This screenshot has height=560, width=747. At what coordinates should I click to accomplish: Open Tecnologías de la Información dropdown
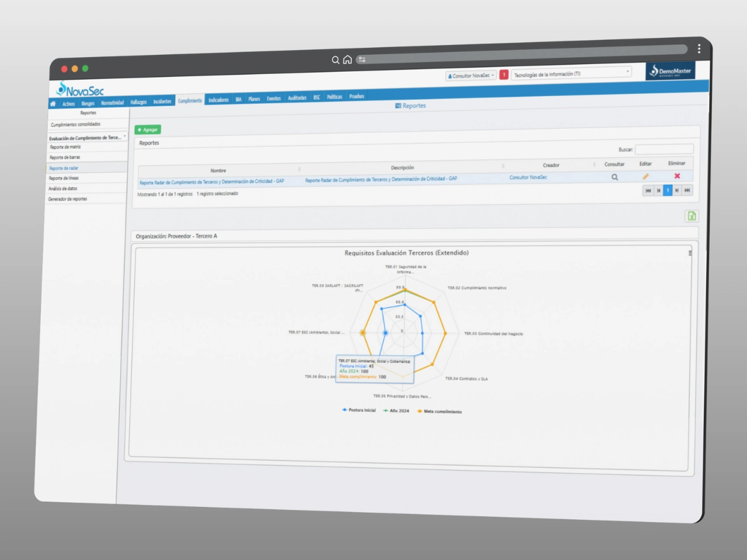pyautogui.click(x=571, y=74)
